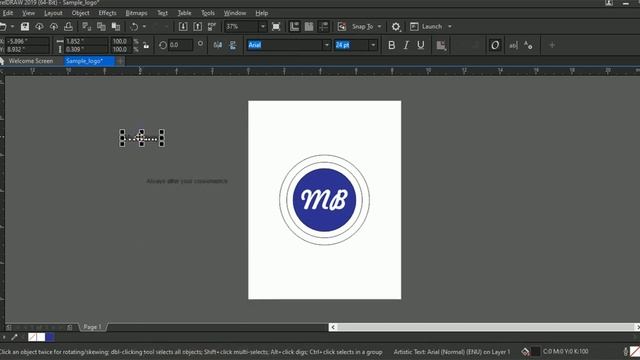Switch to the Welcome Screen tab
Image resolution: width=640 pixels, height=360 pixels.
(x=31, y=61)
